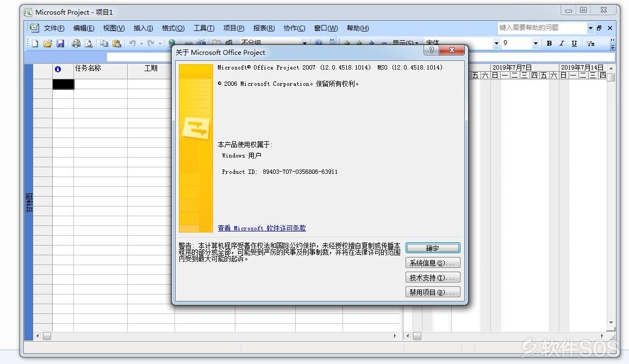This screenshot has width=629, height=364.
Task: Create a new blank project
Action: click(35, 43)
